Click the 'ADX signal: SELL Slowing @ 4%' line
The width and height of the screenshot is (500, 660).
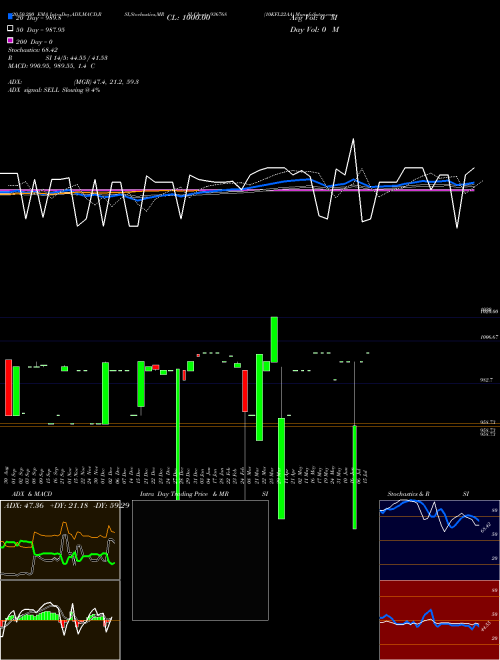pyautogui.click(x=54, y=90)
